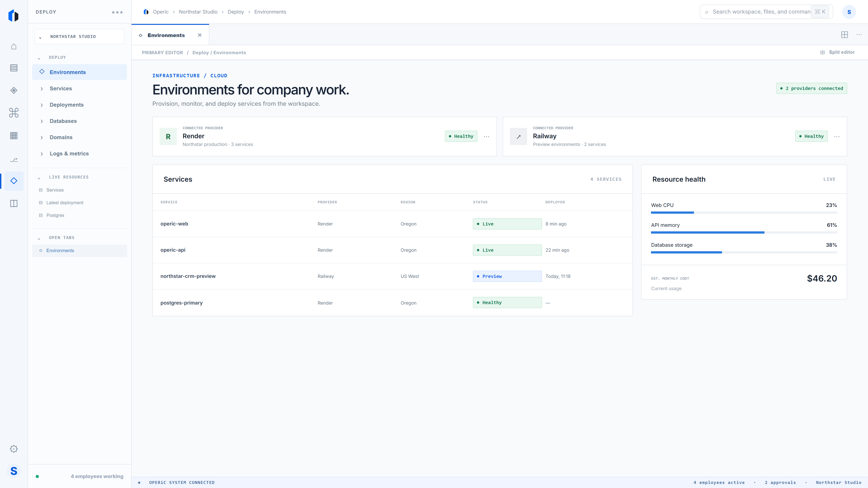Select the active Deploy diamond icon in rail
The height and width of the screenshot is (488, 868).
pos(14,181)
